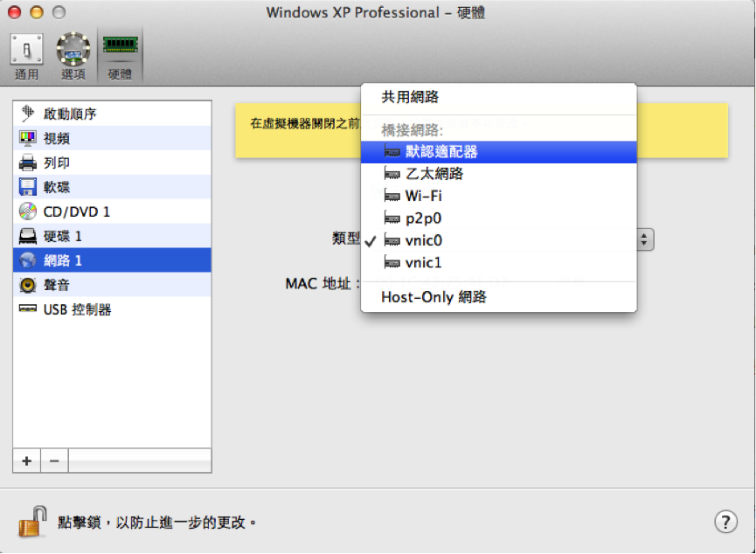Choose Host-Only 網路 option
This screenshot has height=554, width=756.
(498, 297)
